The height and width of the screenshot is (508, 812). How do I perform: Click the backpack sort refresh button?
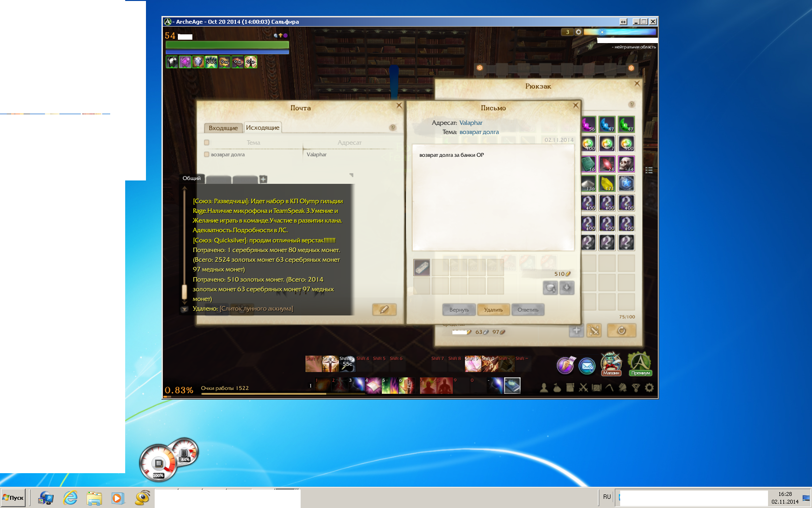(622, 330)
